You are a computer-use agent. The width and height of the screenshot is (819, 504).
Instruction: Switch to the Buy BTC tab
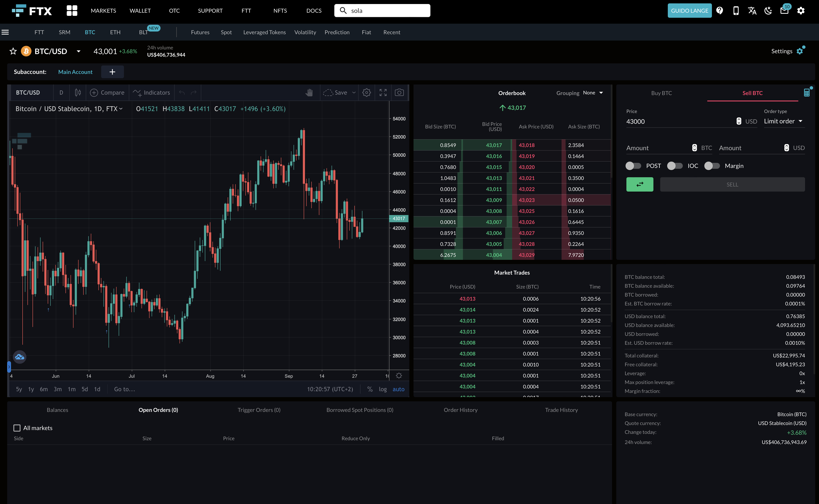pyautogui.click(x=661, y=93)
